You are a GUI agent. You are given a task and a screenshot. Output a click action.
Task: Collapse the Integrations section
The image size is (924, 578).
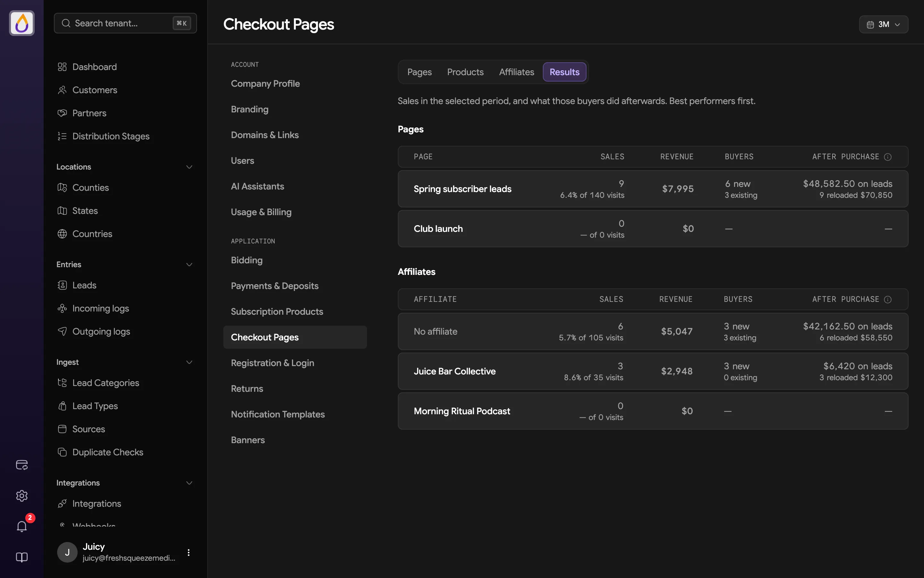coord(189,483)
